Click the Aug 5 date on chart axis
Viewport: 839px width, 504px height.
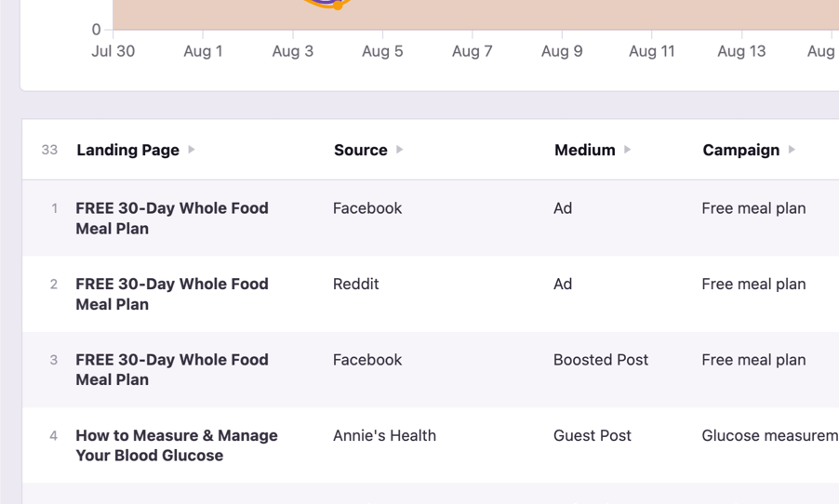pyautogui.click(x=382, y=51)
